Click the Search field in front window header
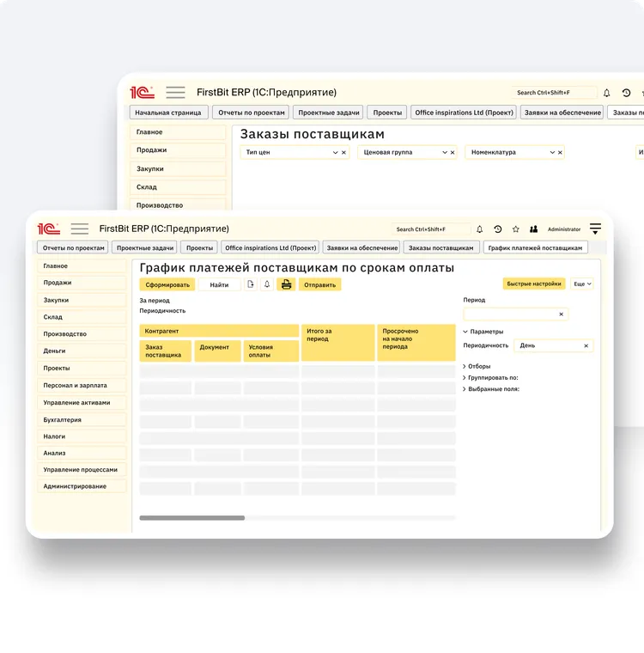Screen dimensions: 644x653 (x=432, y=229)
